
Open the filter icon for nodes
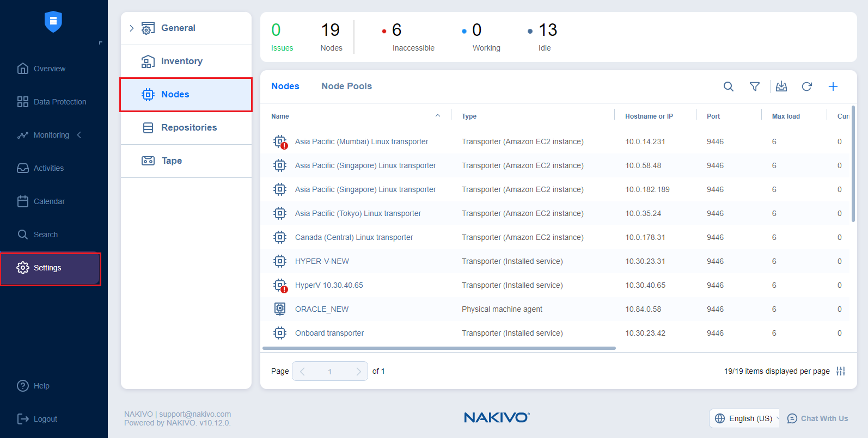click(x=754, y=87)
